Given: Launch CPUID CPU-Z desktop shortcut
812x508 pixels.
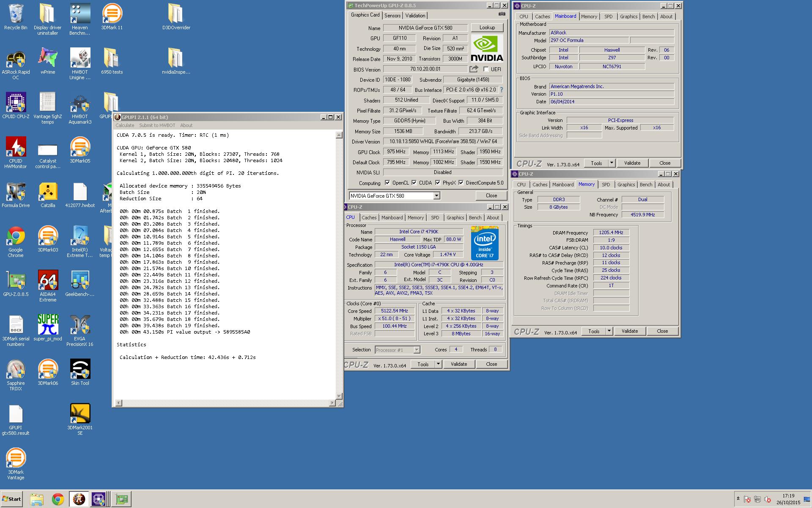Looking at the screenshot, I should click(x=16, y=106).
